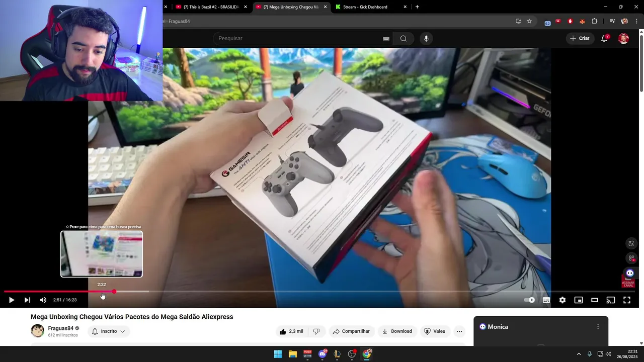Toggle the autoplay switch in player
Viewport: 644px width, 362px height.
click(x=529, y=300)
